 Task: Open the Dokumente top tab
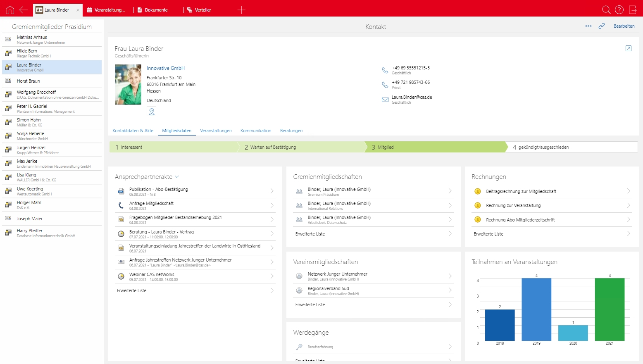click(156, 10)
